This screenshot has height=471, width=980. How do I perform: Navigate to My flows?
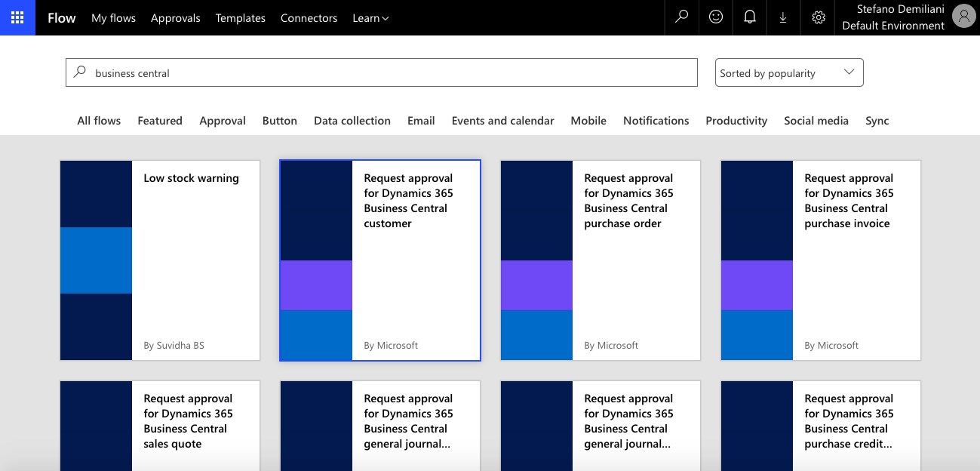pos(113,17)
